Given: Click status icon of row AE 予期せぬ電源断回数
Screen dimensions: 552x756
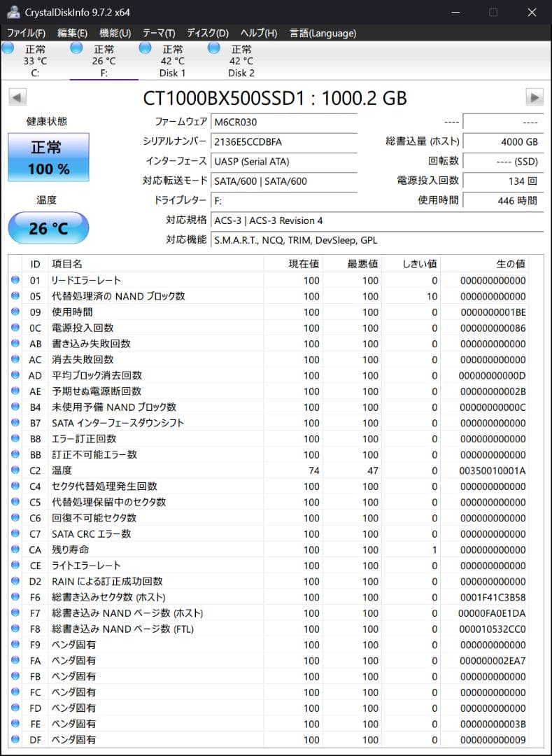Looking at the screenshot, I should tap(15, 391).
